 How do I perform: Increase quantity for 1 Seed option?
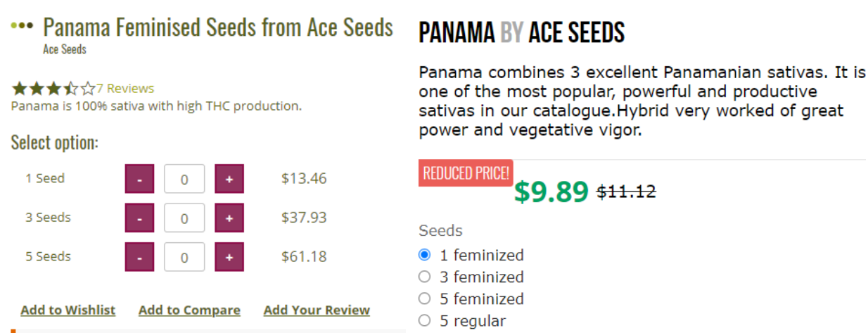(229, 179)
